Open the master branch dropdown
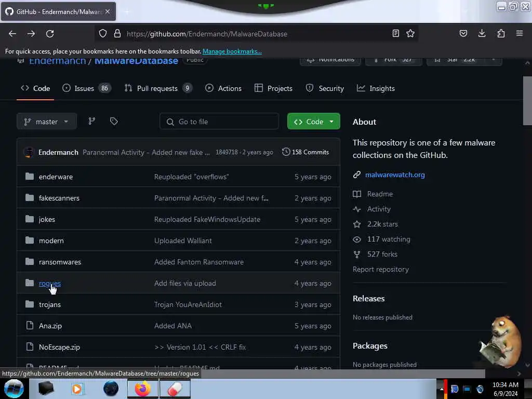 click(46, 122)
